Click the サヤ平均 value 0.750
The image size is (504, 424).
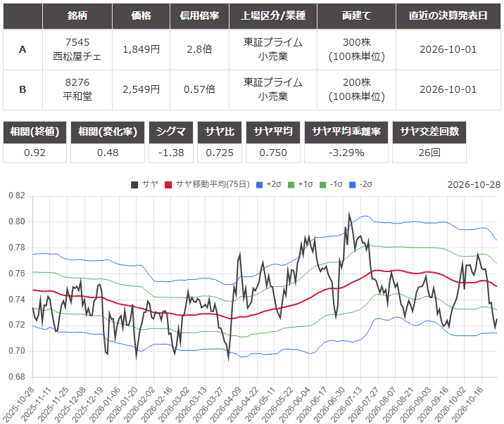click(273, 153)
